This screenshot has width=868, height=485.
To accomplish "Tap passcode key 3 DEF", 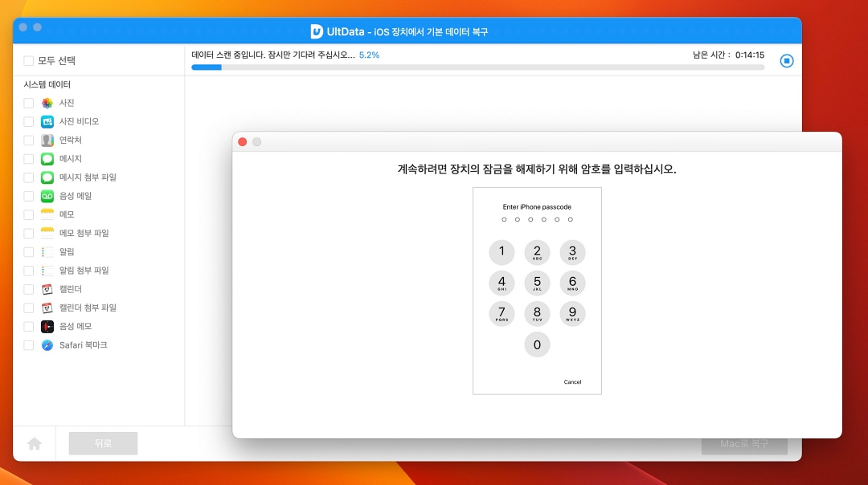I will tap(572, 252).
